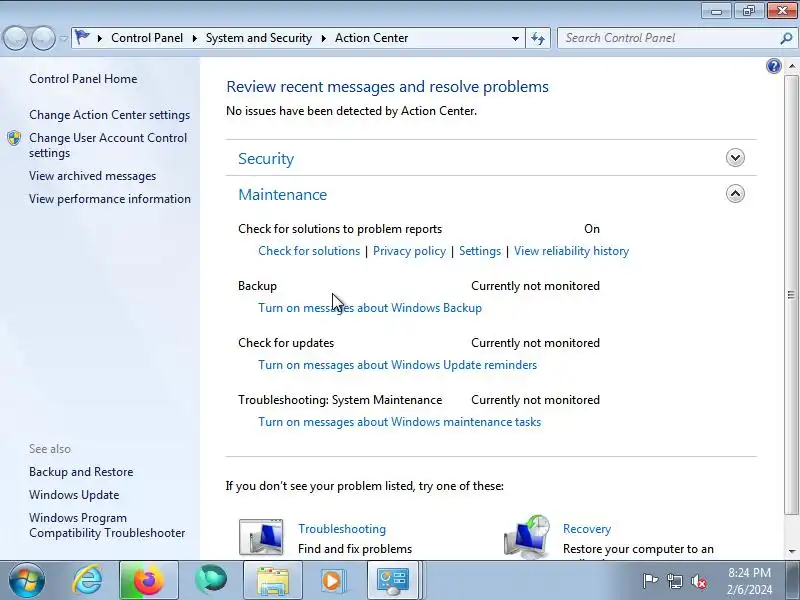Click the Forward navigation arrow button

[x=43, y=38]
